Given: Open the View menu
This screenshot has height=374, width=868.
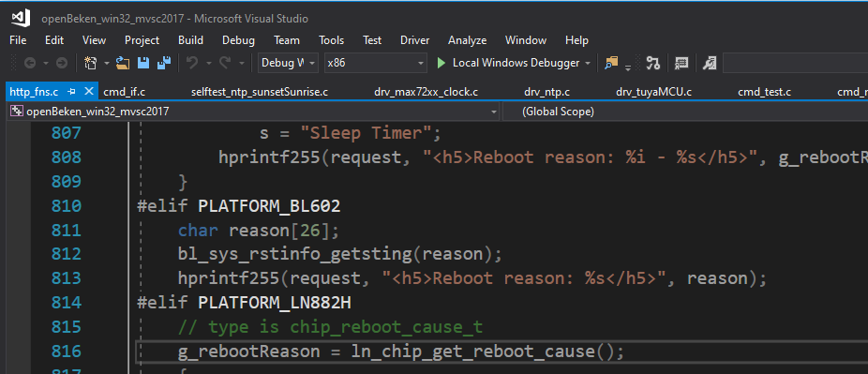Looking at the screenshot, I should 94,40.
